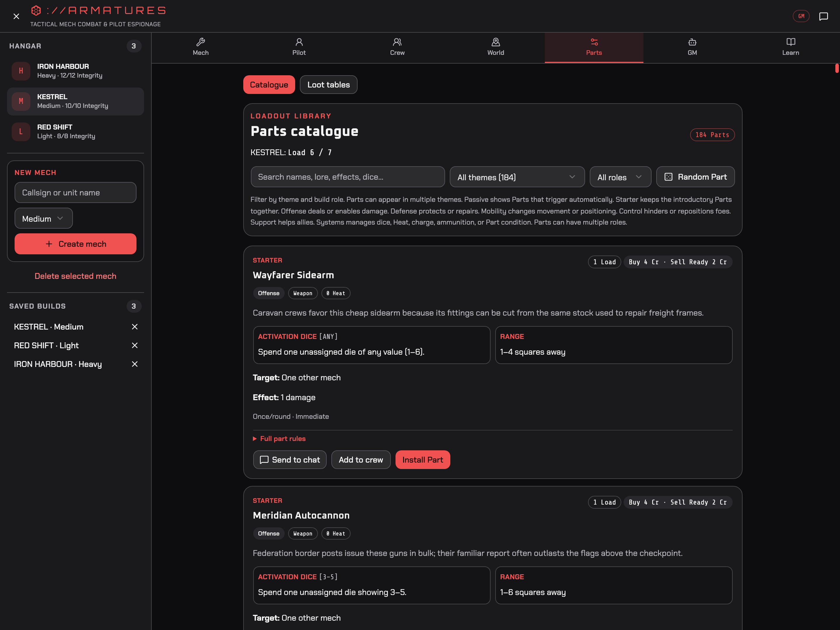Open the chat panel icon
Image resolution: width=840 pixels, height=630 pixels.
(823, 16)
